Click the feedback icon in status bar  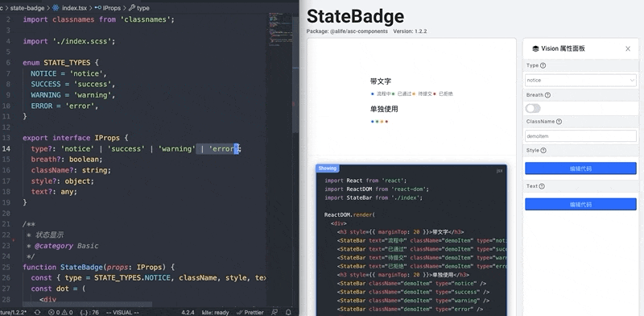coord(275,312)
